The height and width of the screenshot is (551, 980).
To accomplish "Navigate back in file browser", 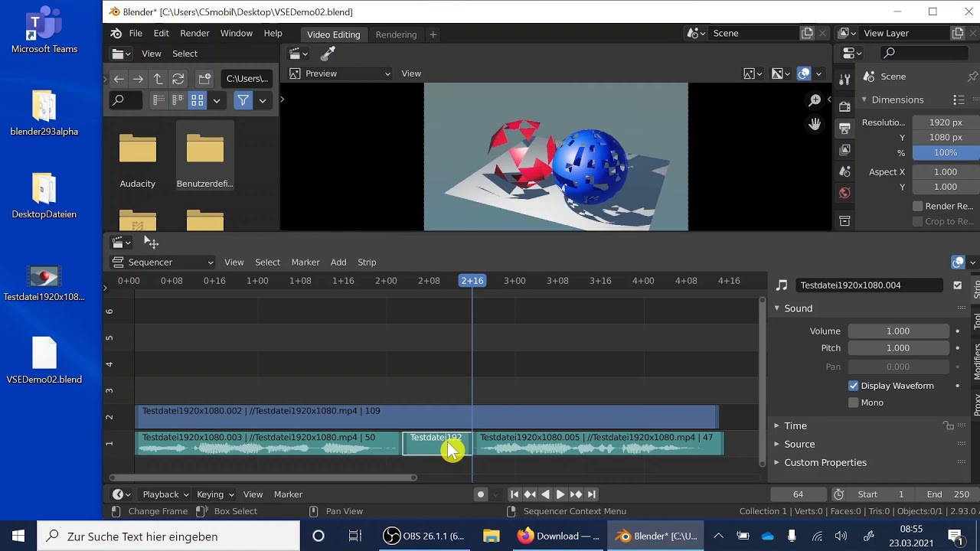I will pyautogui.click(x=119, y=79).
